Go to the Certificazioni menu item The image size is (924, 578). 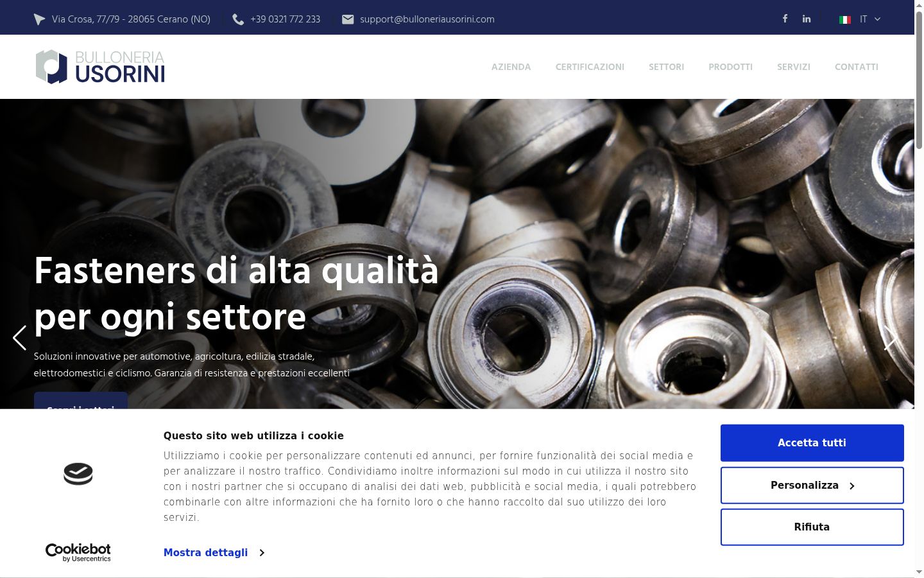pyautogui.click(x=590, y=67)
